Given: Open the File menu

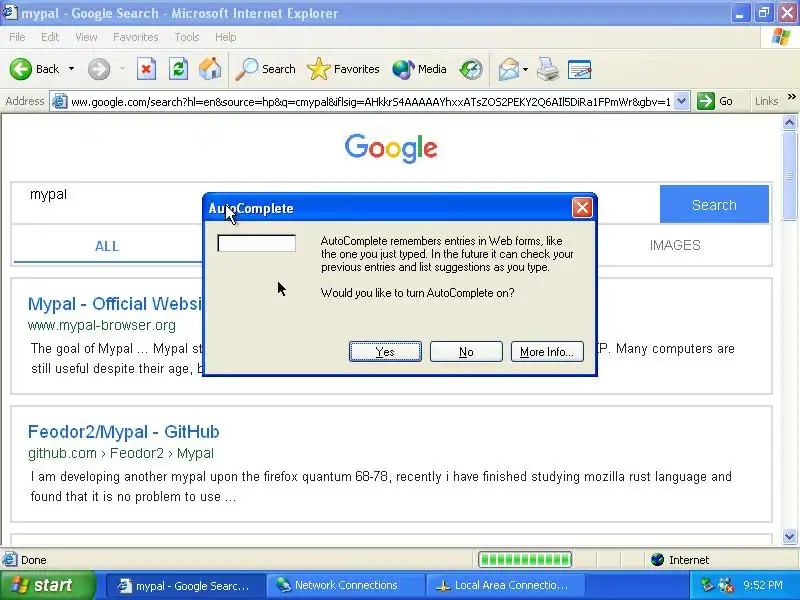Looking at the screenshot, I should pyautogui.click(x=17, y=37).
